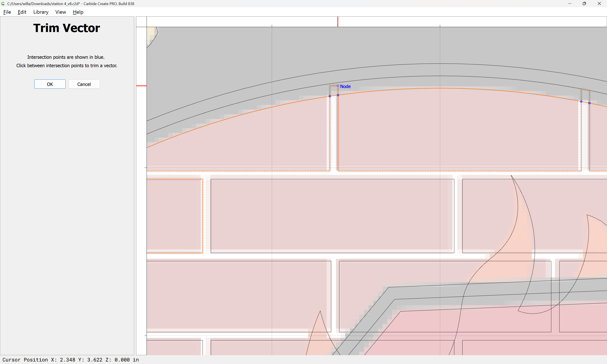Minimize the Carbide Create window
The height and width of the screenshot is (364, 607).
569,4
